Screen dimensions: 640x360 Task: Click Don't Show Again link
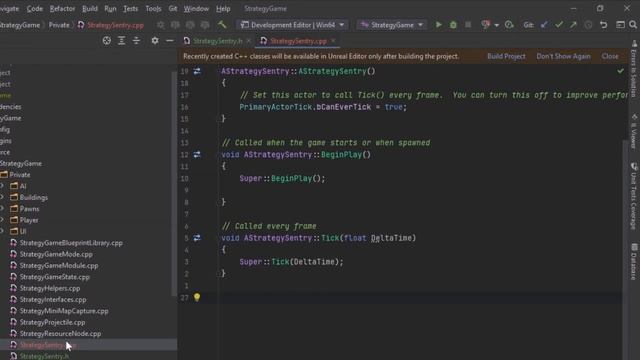(x=563, y=56)
